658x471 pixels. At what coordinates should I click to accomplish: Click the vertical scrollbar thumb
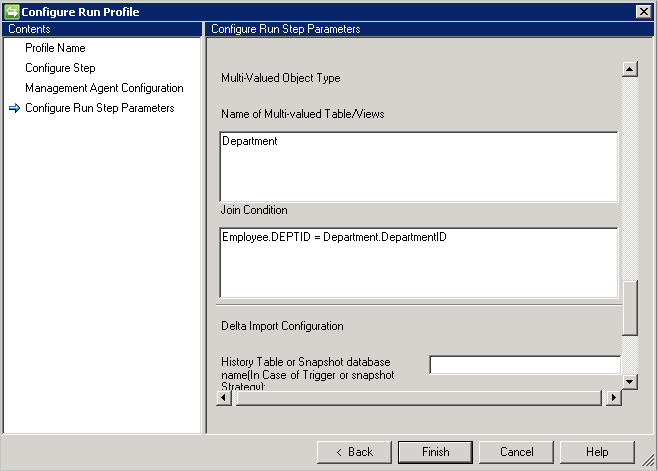[x=629, y=308]
